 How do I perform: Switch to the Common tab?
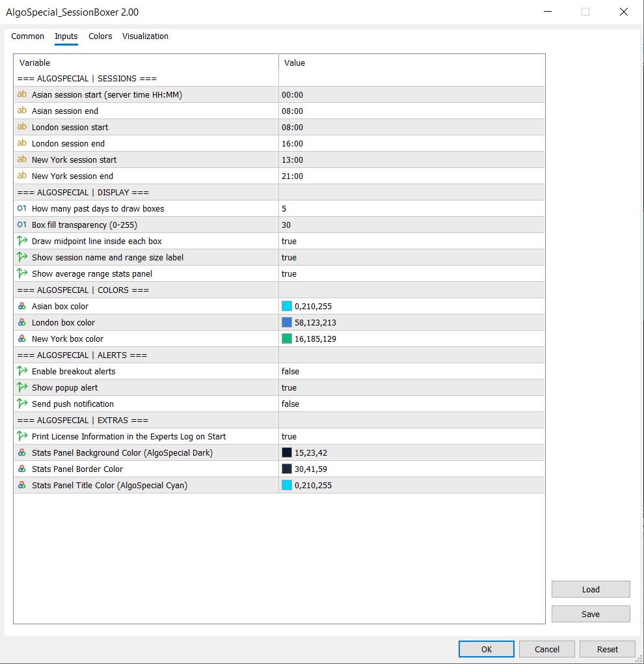coord(27,36)
